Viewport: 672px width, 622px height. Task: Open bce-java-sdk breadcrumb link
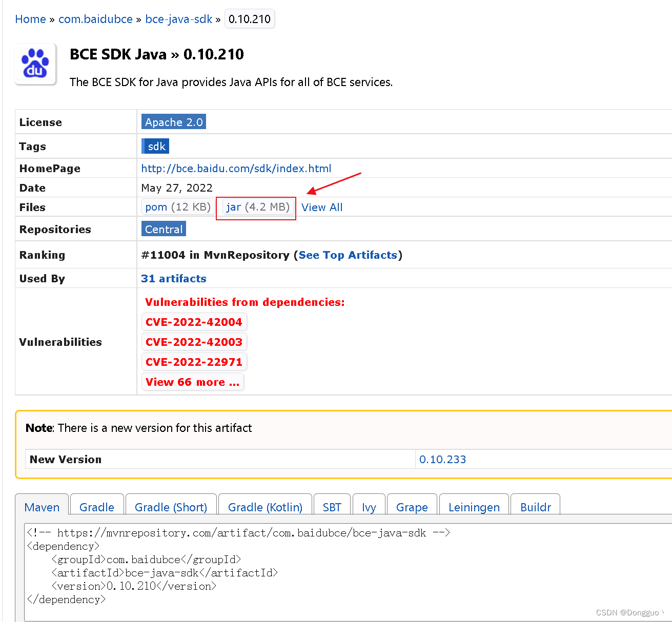pos(179,19)
